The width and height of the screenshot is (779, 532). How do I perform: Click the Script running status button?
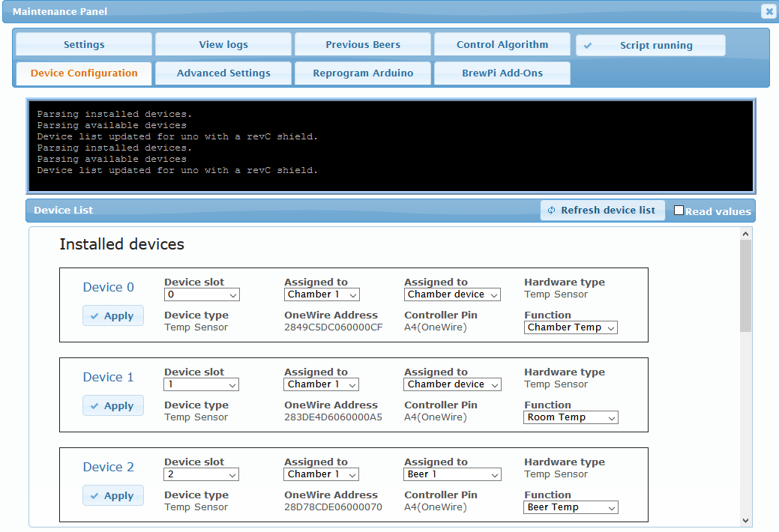651,45
